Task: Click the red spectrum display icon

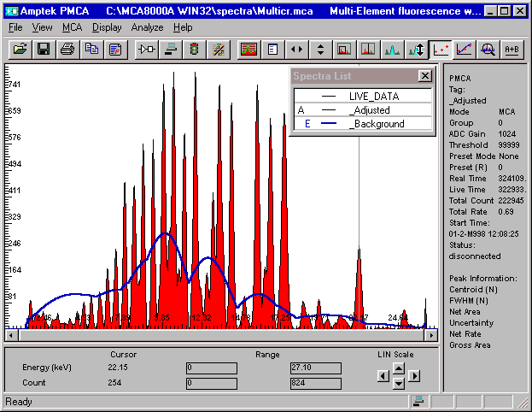Action: pyautogui.click(x=248, y=50)
